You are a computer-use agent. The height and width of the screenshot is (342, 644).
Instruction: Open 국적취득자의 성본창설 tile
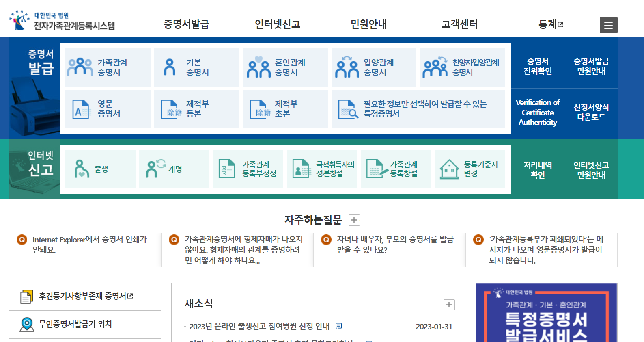[x=322, y=169]
